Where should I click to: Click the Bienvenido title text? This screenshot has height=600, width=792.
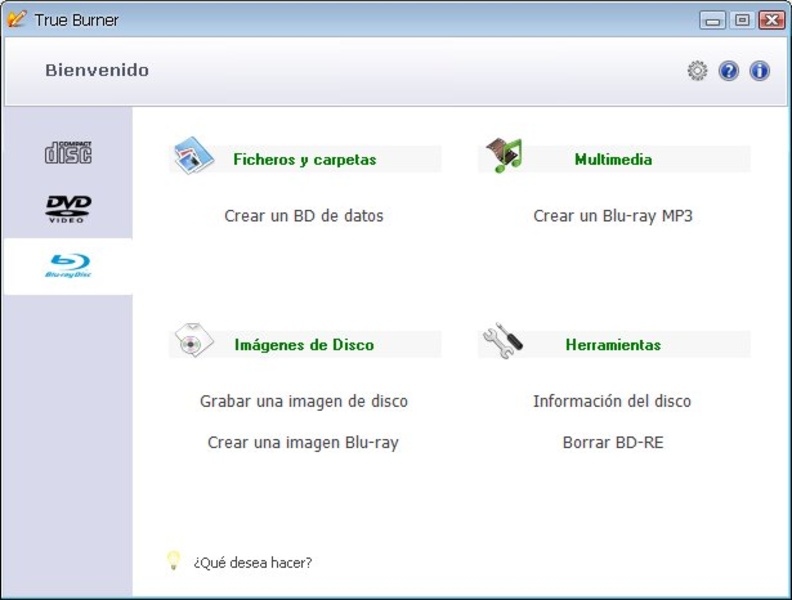97,70
